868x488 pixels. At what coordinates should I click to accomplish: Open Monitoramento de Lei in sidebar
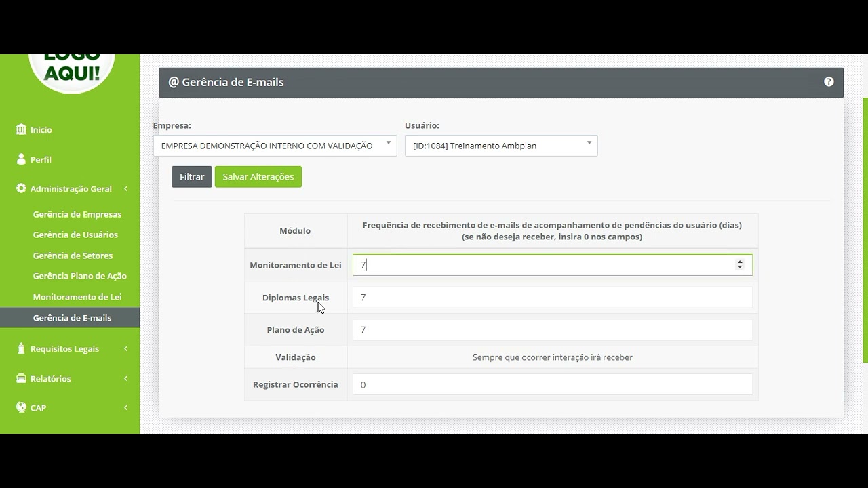tap(77, 297)
